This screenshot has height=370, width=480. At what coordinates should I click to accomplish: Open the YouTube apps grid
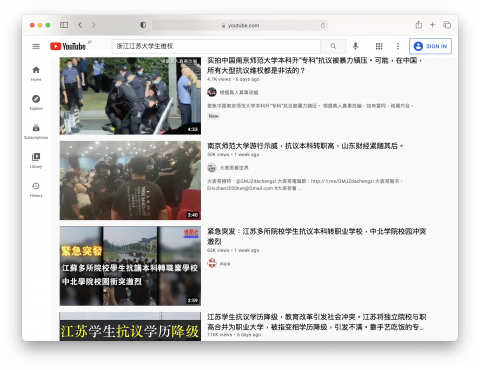[379, 46]
